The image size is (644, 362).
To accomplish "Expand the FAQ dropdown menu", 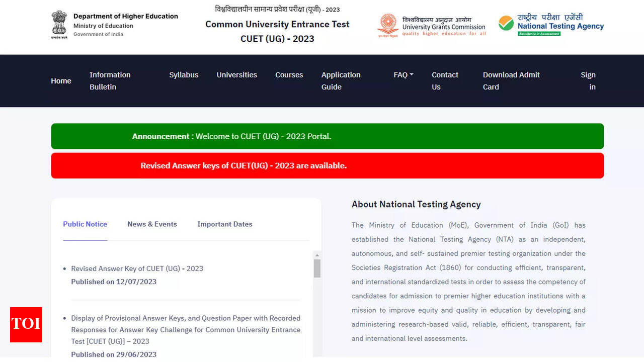I will pos(403,75).
